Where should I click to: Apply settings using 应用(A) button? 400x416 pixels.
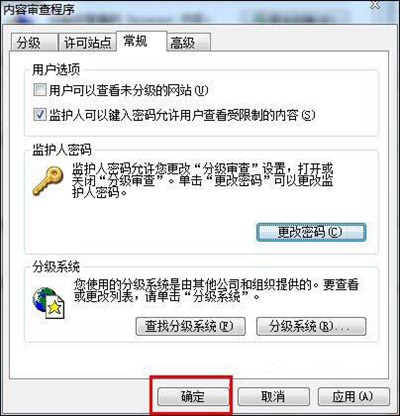point(353,396)
